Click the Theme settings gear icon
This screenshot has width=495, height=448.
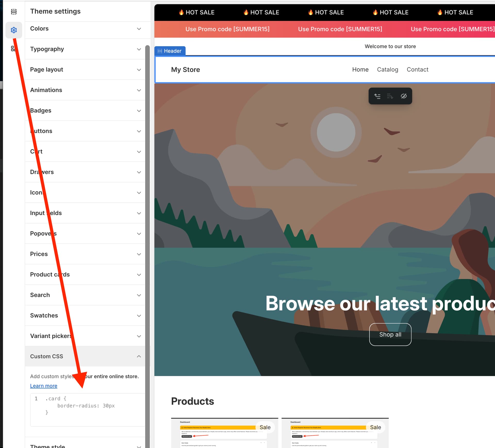coord(14,30)
